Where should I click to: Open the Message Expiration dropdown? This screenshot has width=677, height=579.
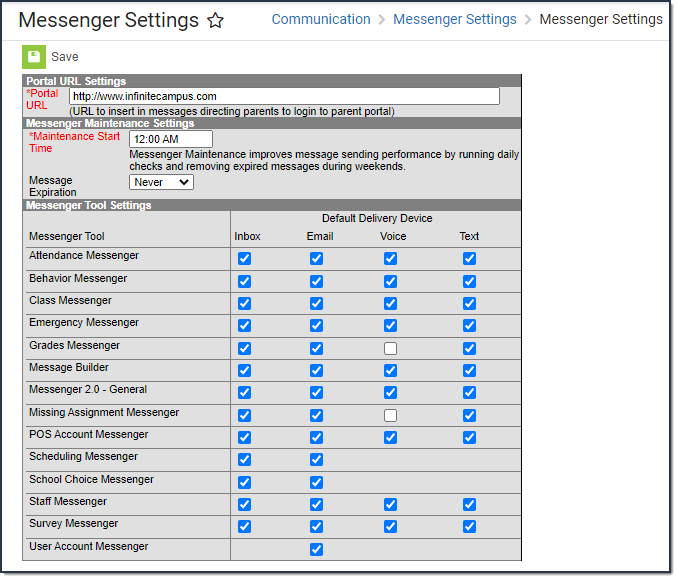[161, 182]
